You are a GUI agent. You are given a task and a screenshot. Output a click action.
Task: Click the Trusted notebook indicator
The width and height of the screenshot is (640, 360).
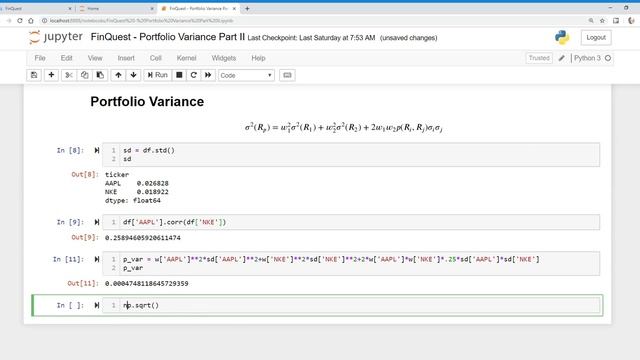[x=539, y=58]
